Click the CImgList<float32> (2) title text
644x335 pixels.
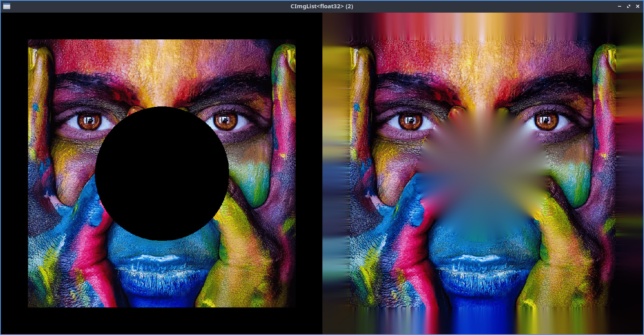(x=322, y=6)
